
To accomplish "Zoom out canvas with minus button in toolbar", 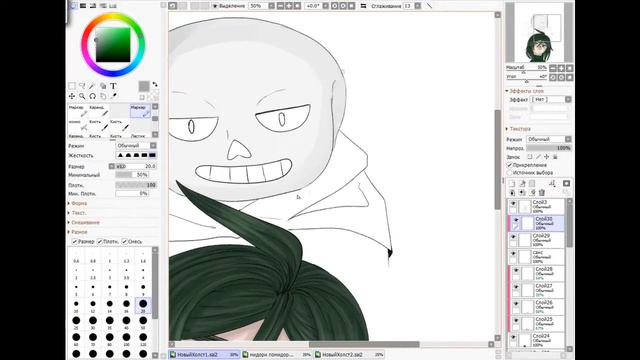I will pos(280,6).
